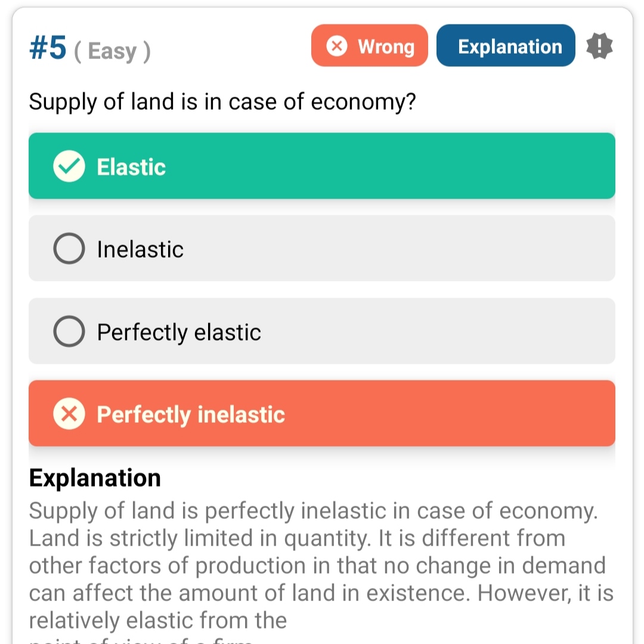Click the explanation paragraph's first line

click(312, 511)
